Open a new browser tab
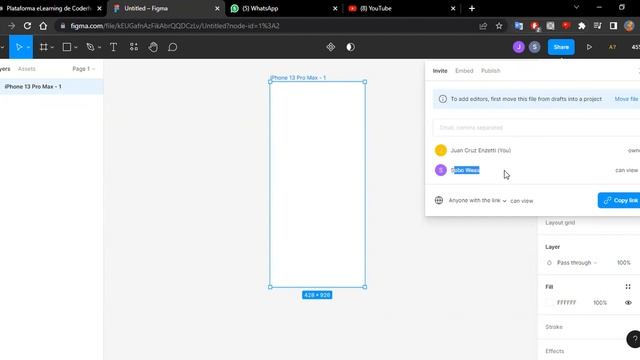Image resolution: width=640 pixels, height=360 pixels. point(472,8)
